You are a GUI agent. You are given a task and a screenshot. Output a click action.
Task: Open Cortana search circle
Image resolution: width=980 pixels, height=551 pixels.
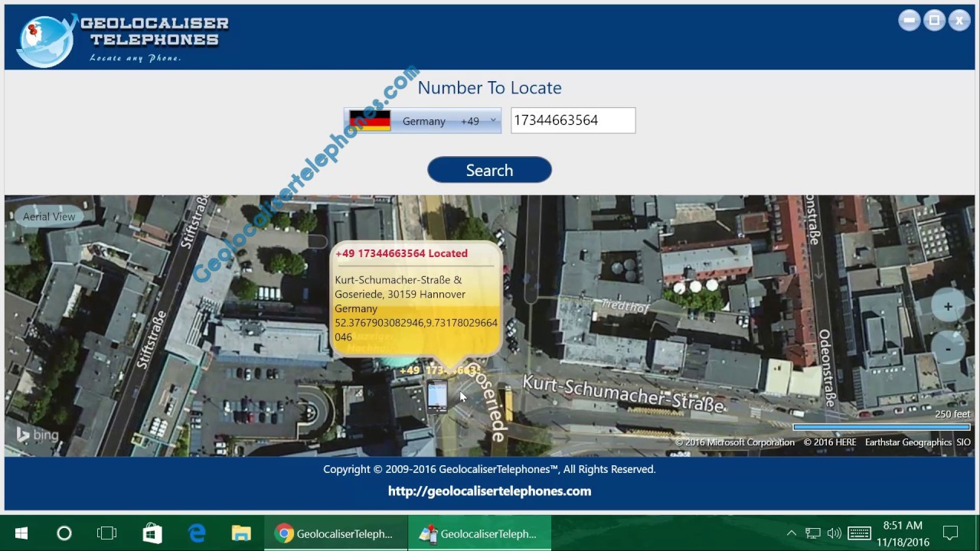click(x=64, y=533)
